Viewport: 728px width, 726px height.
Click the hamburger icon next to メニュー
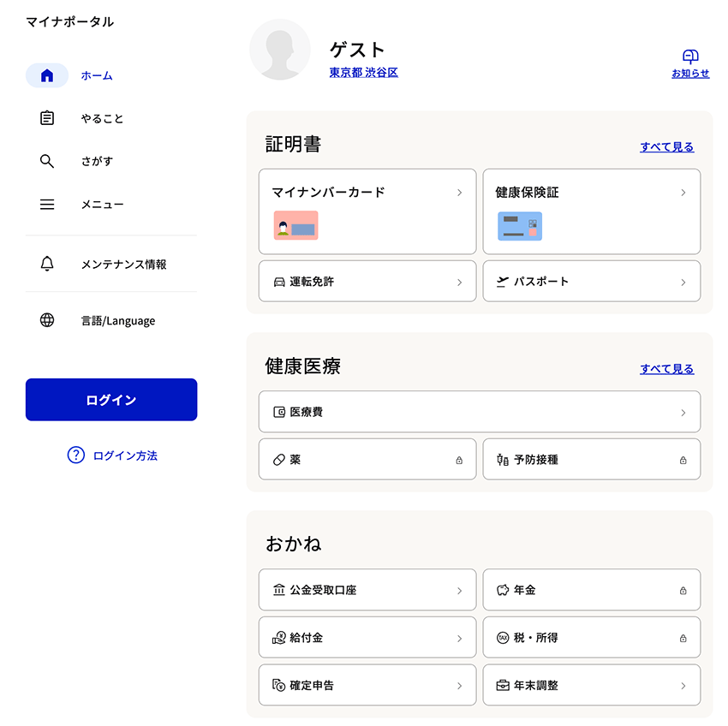[47, 204]
